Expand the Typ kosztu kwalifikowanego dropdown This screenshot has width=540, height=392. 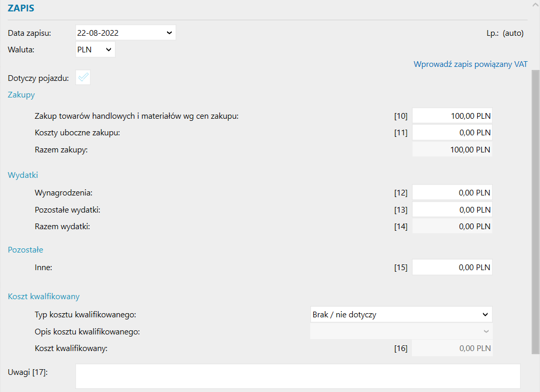click(x=400, y=314)
